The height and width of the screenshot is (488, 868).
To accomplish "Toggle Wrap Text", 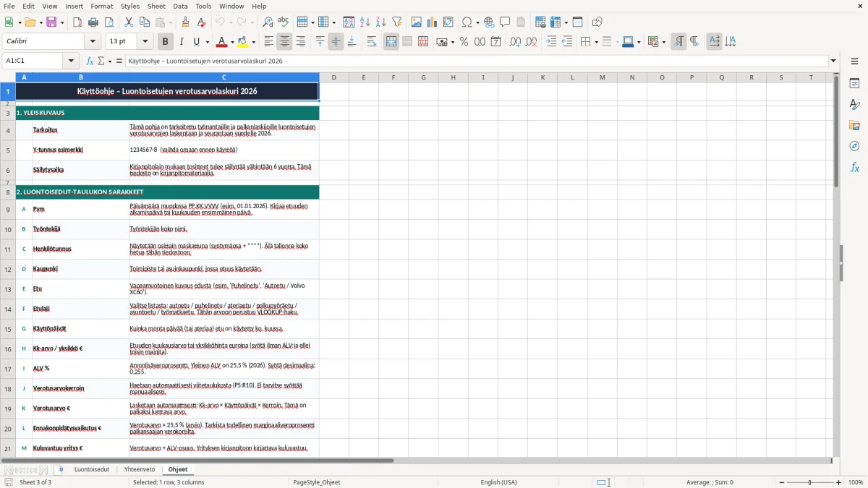I will [372, 42].
